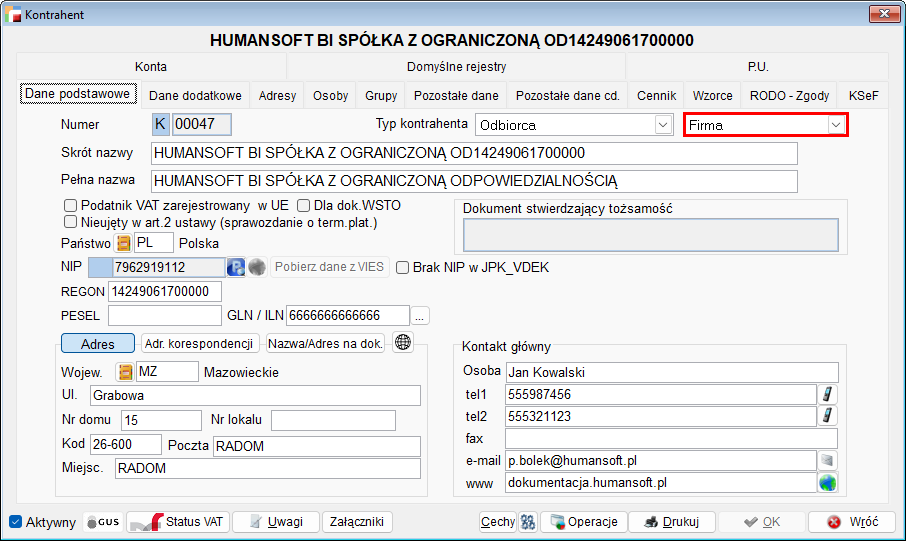
Task: Open website via globe icon next to www
Action: [x=827, y=483]
